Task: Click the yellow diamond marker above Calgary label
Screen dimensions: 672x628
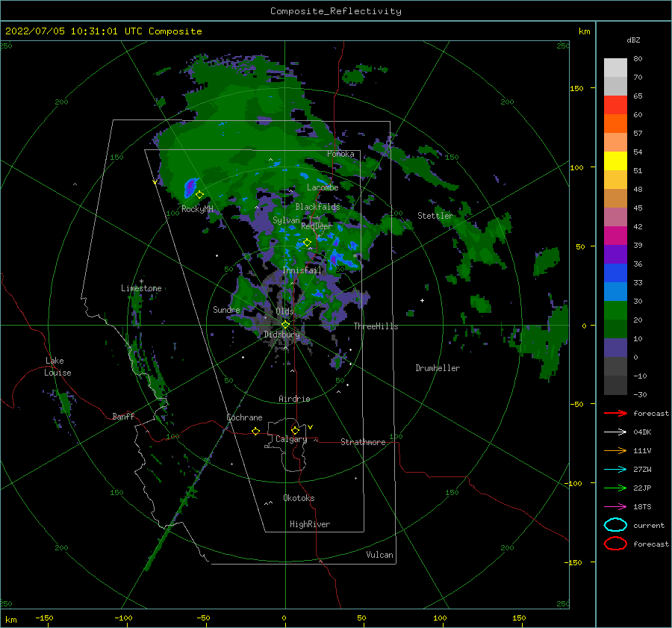Action: click(295, 430)
